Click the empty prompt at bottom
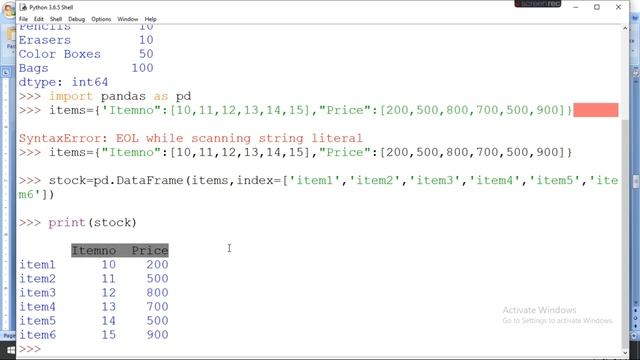The width and height of the screenshot is (640, 360). (x=30, y=349)
